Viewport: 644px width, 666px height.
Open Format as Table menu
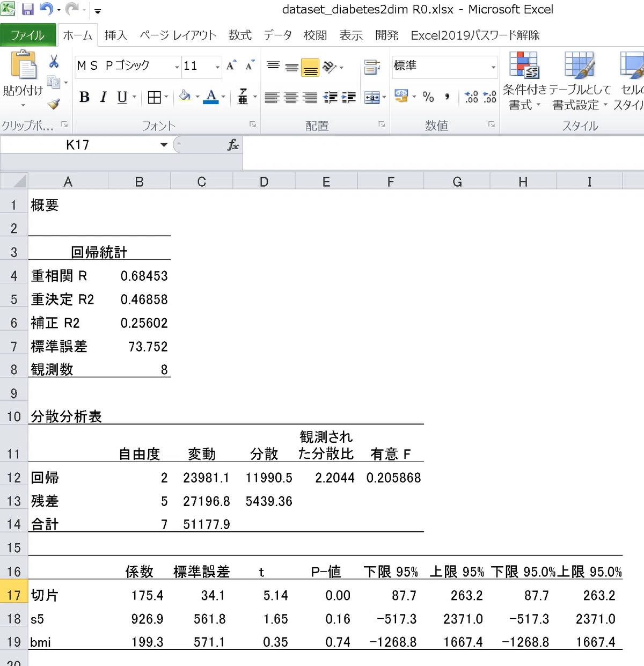pyautogui.click(x=580, y=81)
